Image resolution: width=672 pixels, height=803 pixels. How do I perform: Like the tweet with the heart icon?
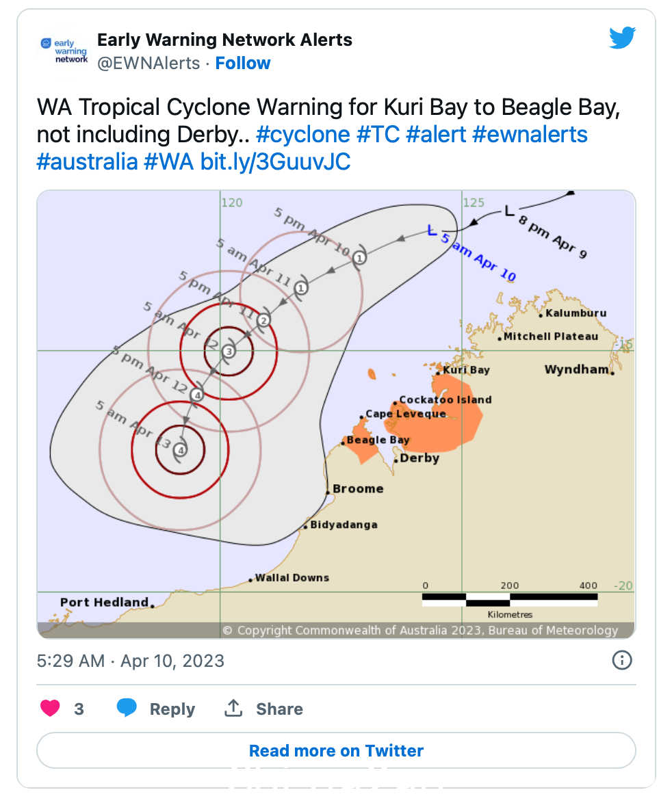tap(50, 708)
